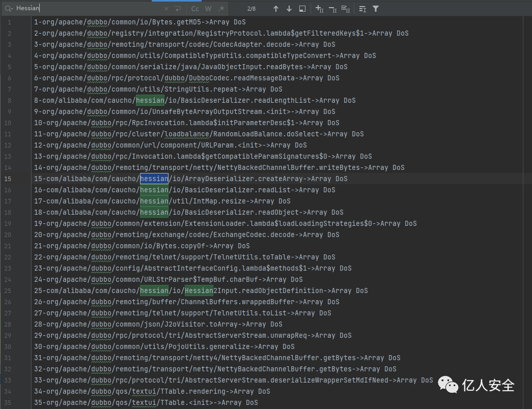The width and height of the screenshot is (532, 409).
Task: Click line 13 Invocation getCompatibleParamSignatures entry
Action: pyautogui.click(x=203, y=156)
